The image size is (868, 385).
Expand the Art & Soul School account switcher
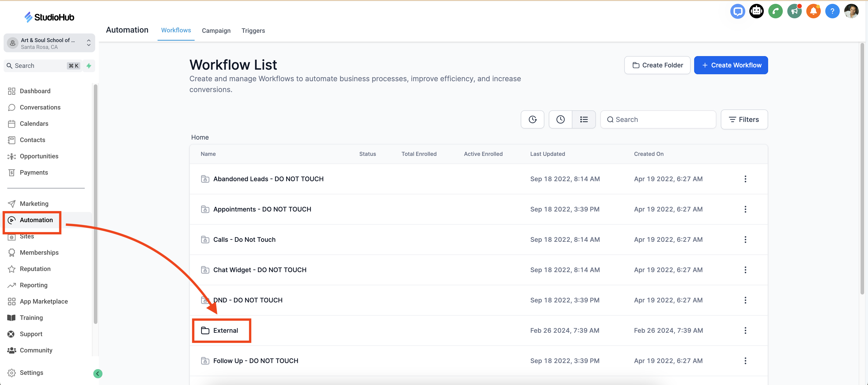tap(49, 43)
